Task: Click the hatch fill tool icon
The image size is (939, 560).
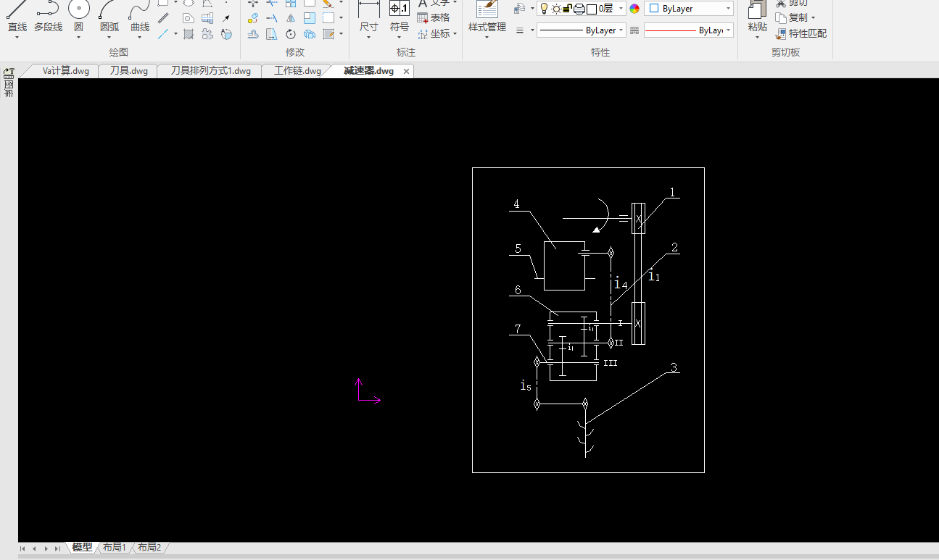Action: 189,33
